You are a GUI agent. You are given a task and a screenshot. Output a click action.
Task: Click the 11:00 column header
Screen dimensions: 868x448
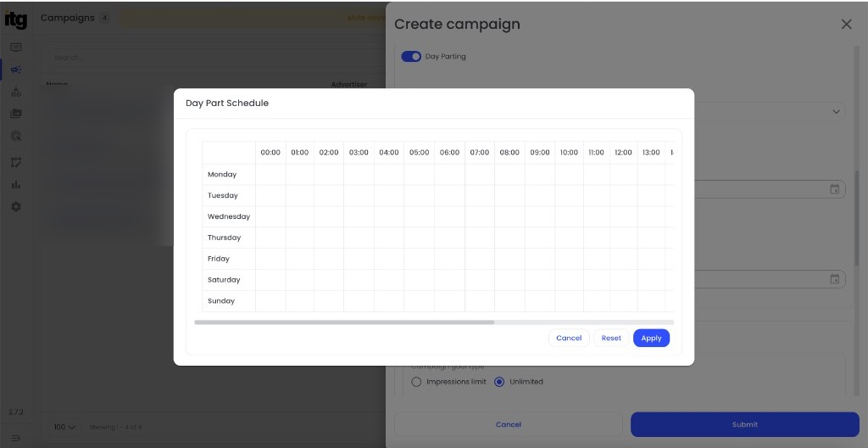[596, 153]
